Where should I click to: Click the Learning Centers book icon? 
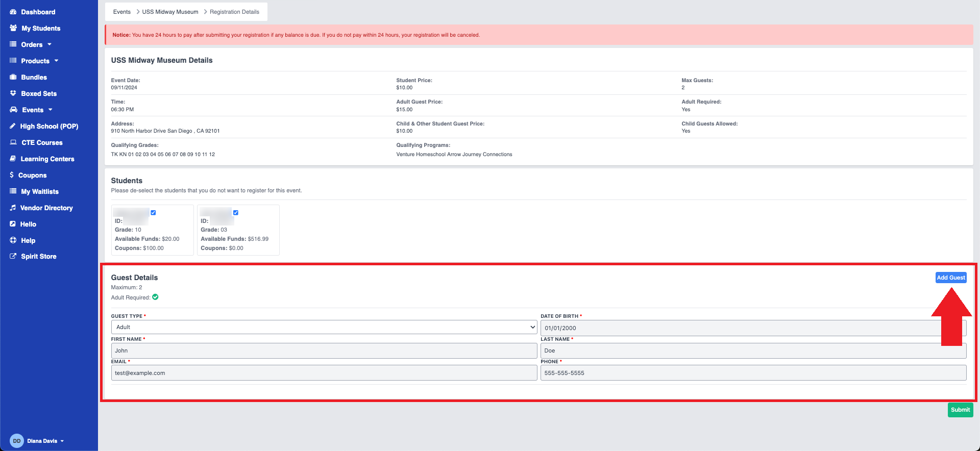coord(13,159)
